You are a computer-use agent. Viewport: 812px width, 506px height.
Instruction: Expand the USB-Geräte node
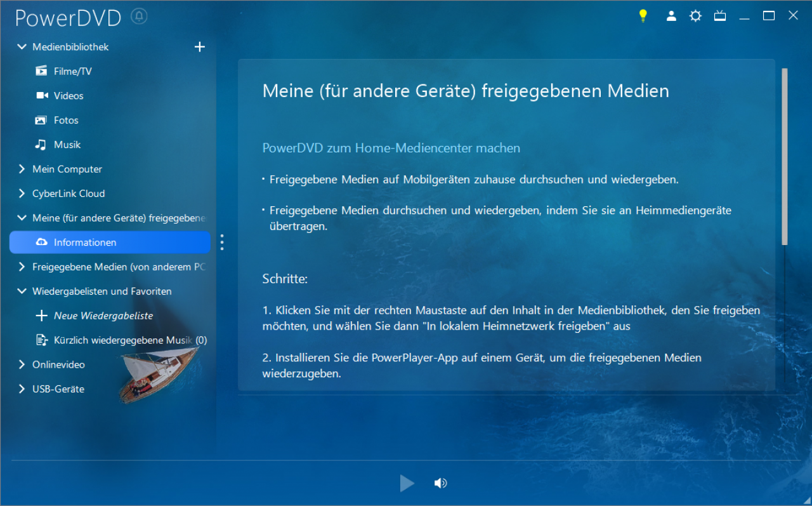22,389
